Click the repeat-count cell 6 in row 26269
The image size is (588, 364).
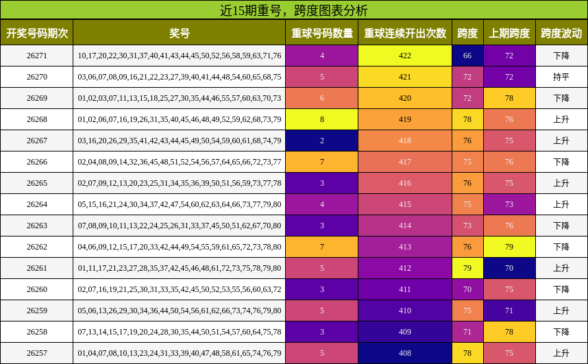pyautogui.click(x=321, y=98)
